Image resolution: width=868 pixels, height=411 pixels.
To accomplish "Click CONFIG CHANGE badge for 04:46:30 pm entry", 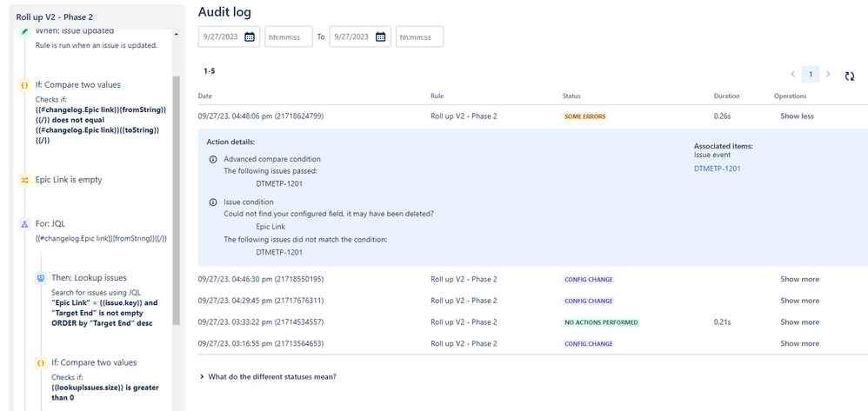I will click(589, 279).
